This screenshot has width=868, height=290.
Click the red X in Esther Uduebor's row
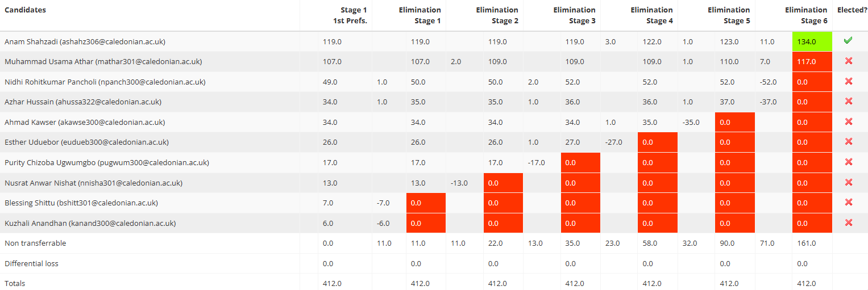tap(848, 142)
